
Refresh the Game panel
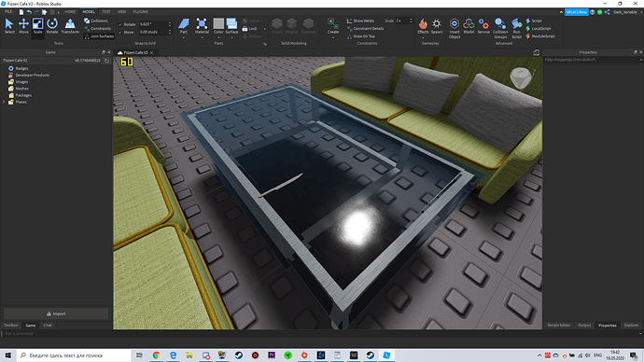(106, 61)
